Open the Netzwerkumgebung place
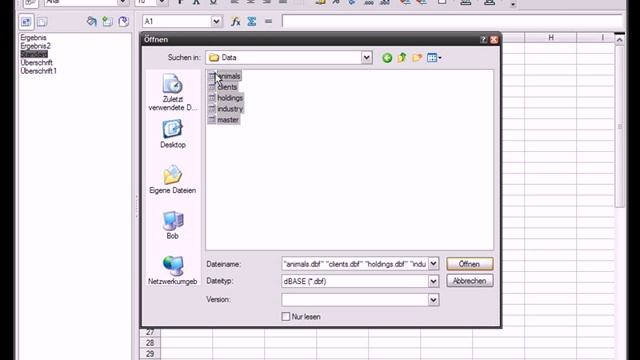Image resolution: width=640 pixels, height=360 pixels. (x=173, y=270)
